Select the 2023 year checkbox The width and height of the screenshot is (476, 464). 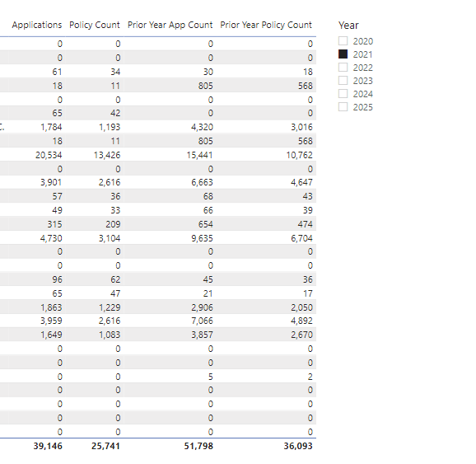tap(343, 81)
